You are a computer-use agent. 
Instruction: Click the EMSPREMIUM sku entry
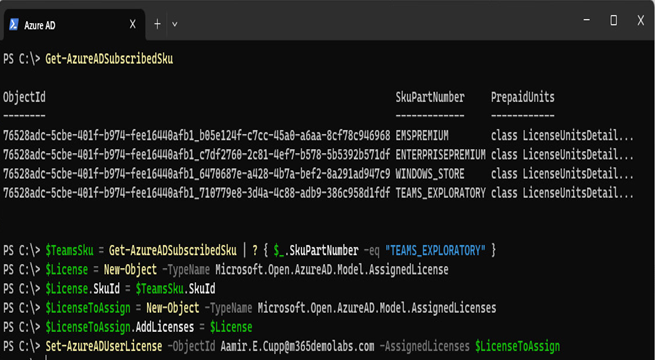click(x=422, y=136)
